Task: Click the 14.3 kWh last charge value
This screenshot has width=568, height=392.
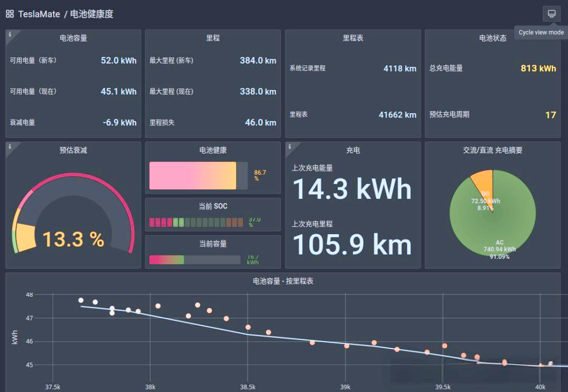Action: point(351,188)
